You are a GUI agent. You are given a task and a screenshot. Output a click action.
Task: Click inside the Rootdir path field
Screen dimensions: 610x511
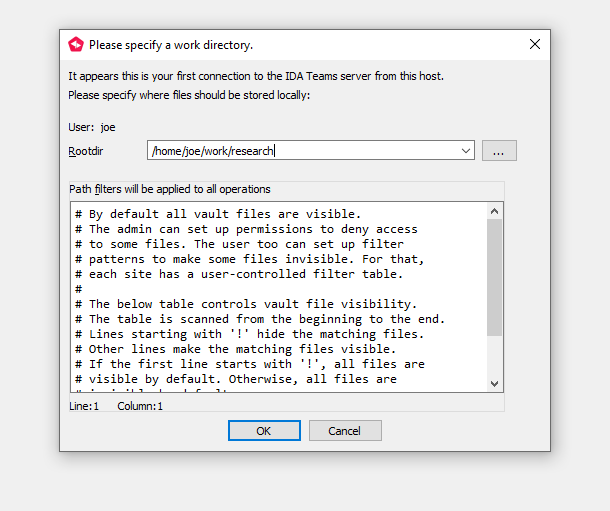(300, 151)
